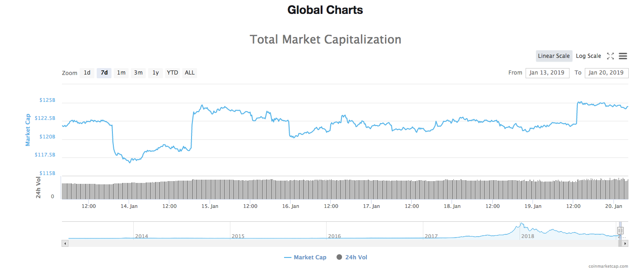The width and height of the screenshot is (644, 276).
Task: Open the chart context hamburger menu
Action: [x=623, y=56]
